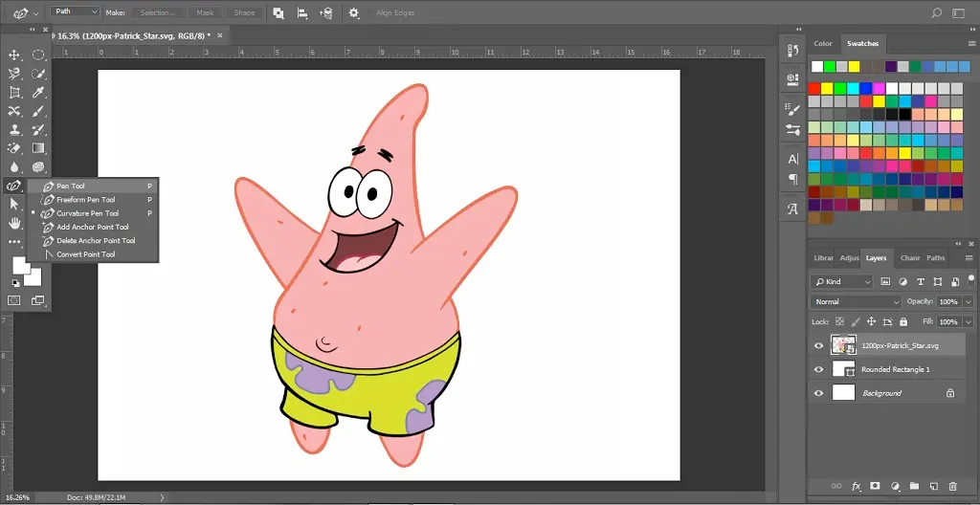
Task: Select the Elliptical Marquee tool
Action: point(38,55)
